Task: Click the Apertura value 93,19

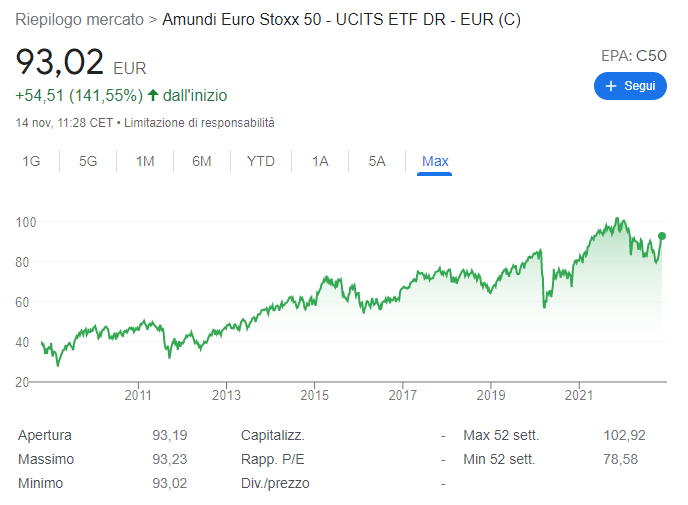Action: click(170, 435)
